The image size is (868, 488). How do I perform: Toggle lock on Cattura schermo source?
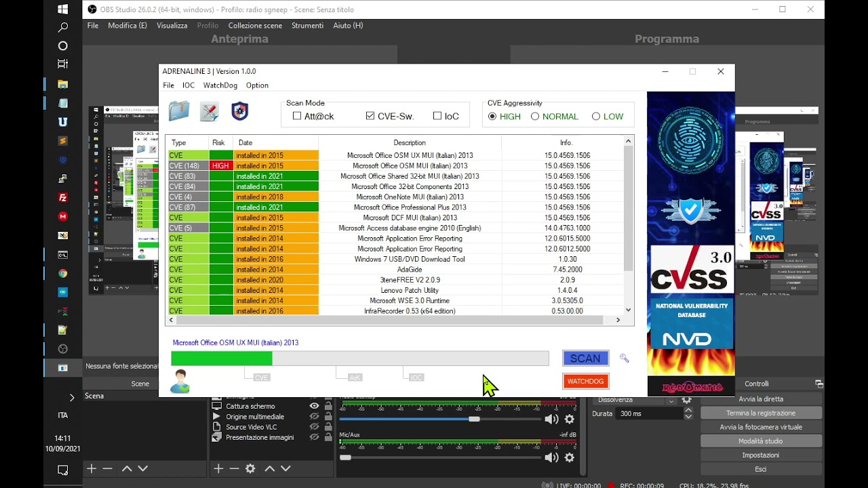click(328, 406)
